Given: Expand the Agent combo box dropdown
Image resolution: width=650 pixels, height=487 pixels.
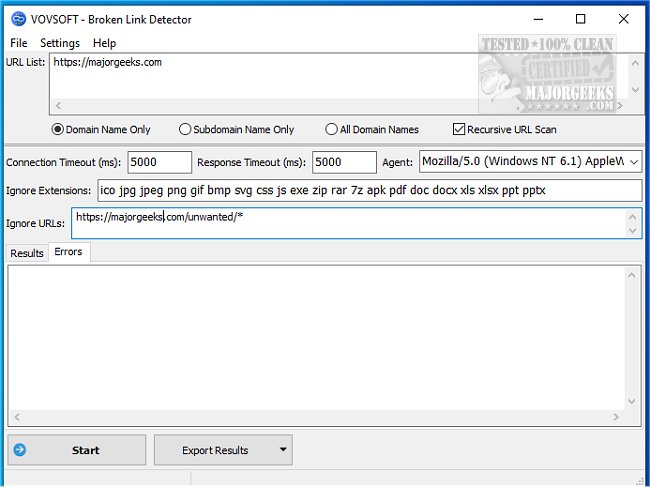Looking at the screenshot, I should click(x=634, y=162).
